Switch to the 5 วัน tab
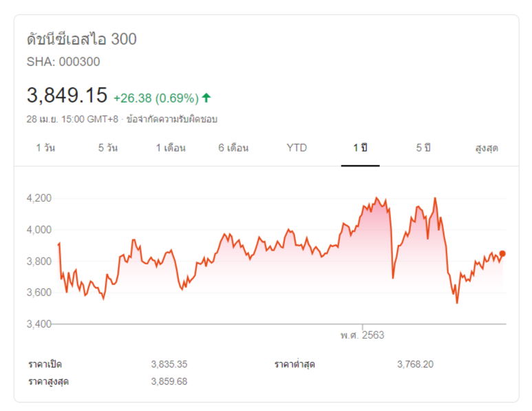Image resolution: width=532 pixels, height=411 pixels. click(x=107, y=148)
